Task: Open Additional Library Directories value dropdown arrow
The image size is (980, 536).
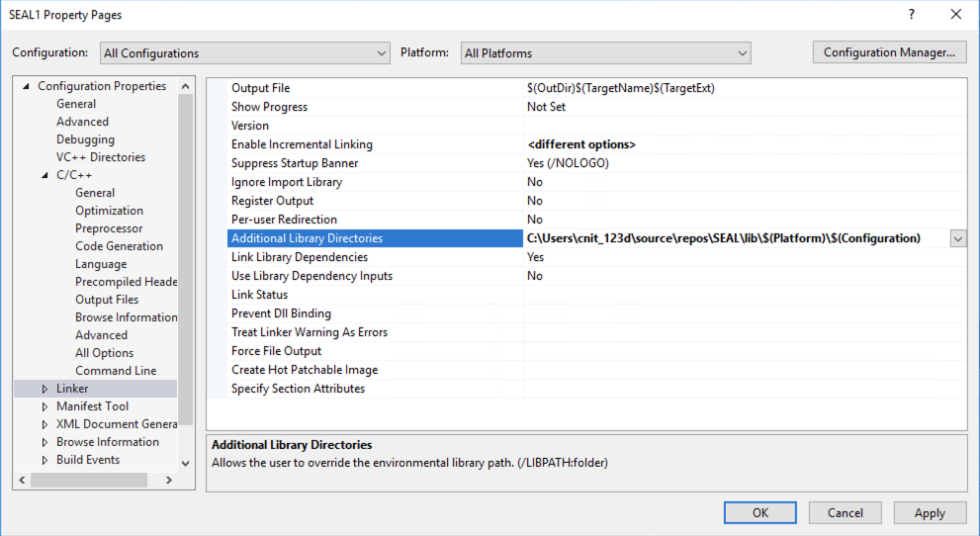Action: pyautogui.click(x=957, y=238)
